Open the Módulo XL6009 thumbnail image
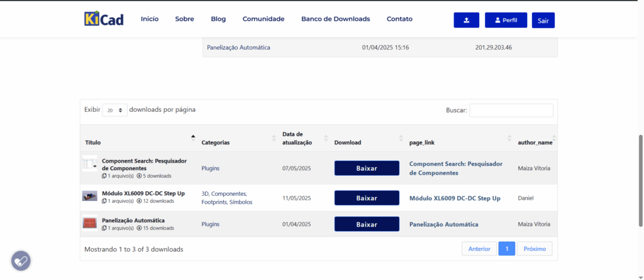This screenshot has height=280, width=644. tap(89, 195)
